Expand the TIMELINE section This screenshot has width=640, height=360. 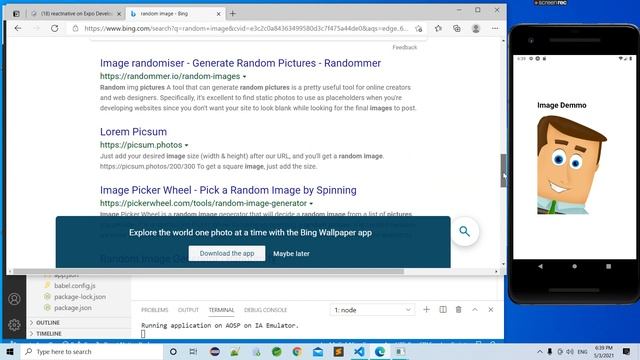pyautogui.click(x=49, y=333)
